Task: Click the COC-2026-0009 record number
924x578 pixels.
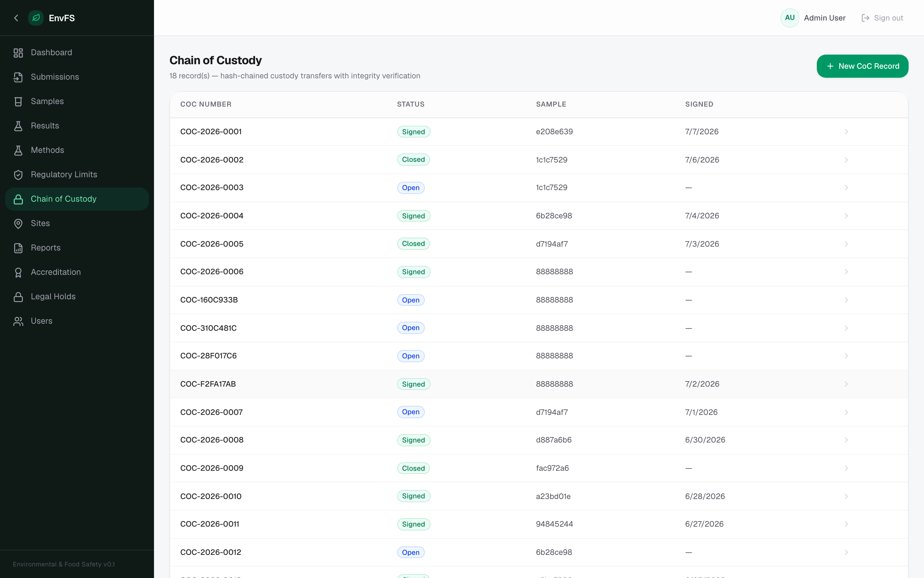Action: [x=211, y=468]
